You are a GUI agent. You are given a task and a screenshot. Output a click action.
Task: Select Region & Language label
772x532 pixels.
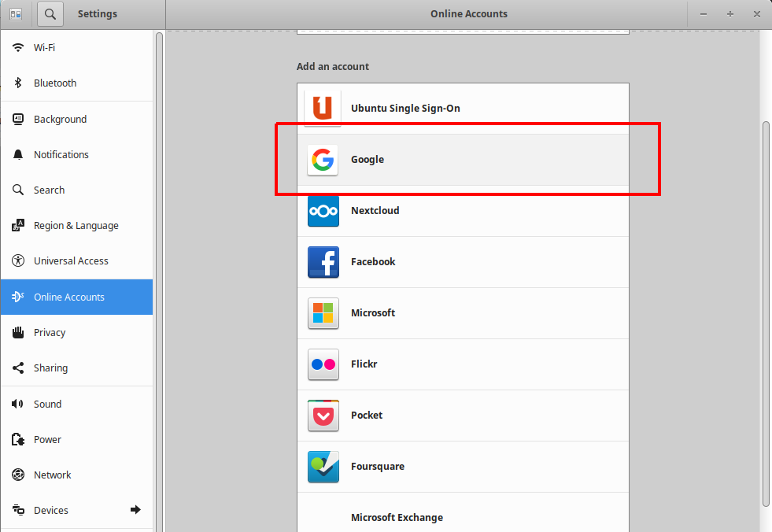(x=76, y=226)
